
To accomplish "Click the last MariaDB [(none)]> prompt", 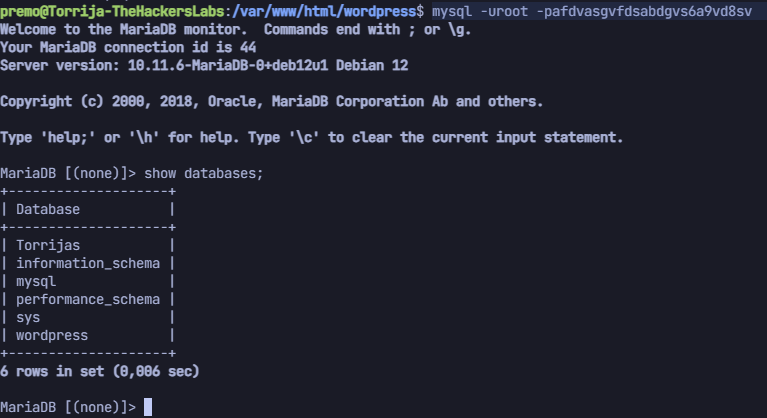I will pos(68,407).
